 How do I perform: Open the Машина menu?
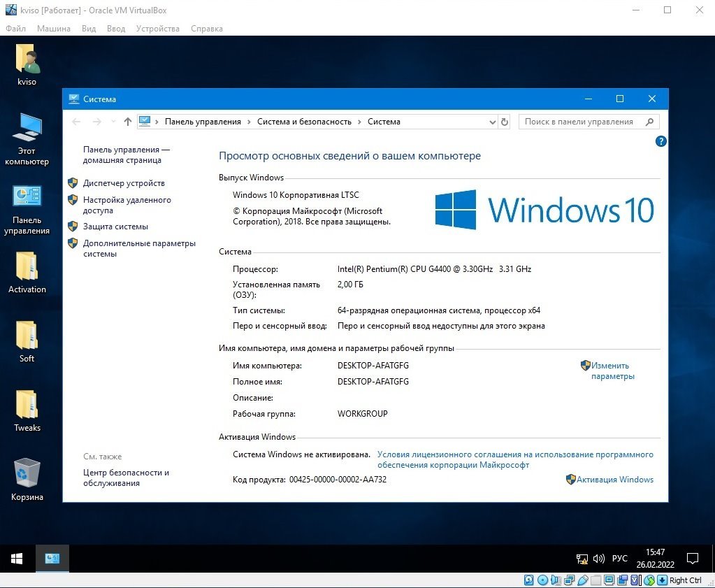[53, 28]
